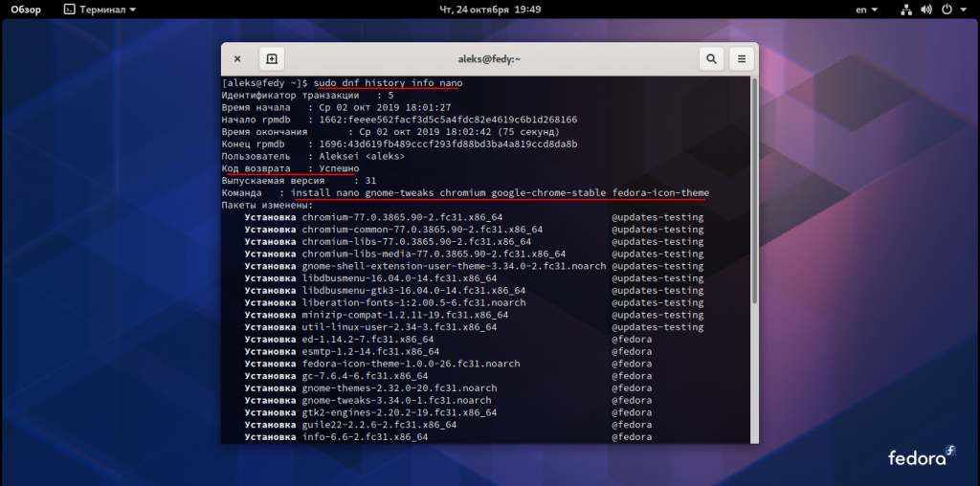The height and width of the screenshot is (486, 980).
Task: Click the guile22-2.2.6-2 package row
Action: click(x=448, y=424)
